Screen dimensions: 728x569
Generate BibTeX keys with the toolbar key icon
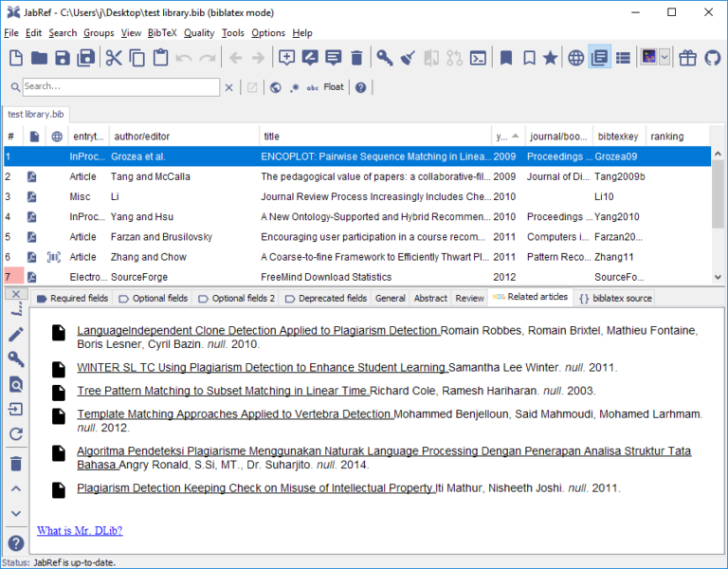pyautogui.click(x=385, y=58)
